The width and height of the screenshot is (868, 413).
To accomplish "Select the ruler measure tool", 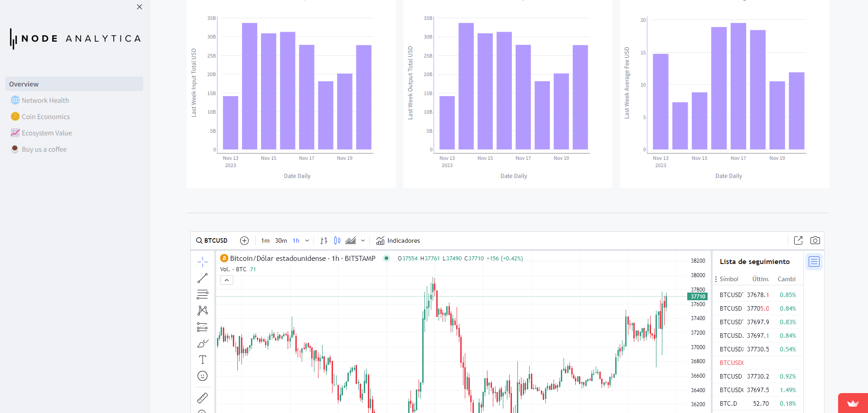I will click(x=203, y=398).
